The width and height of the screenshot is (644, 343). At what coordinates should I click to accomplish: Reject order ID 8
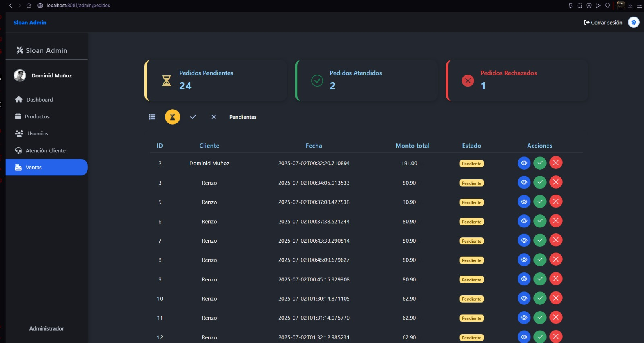coord(556,260)
